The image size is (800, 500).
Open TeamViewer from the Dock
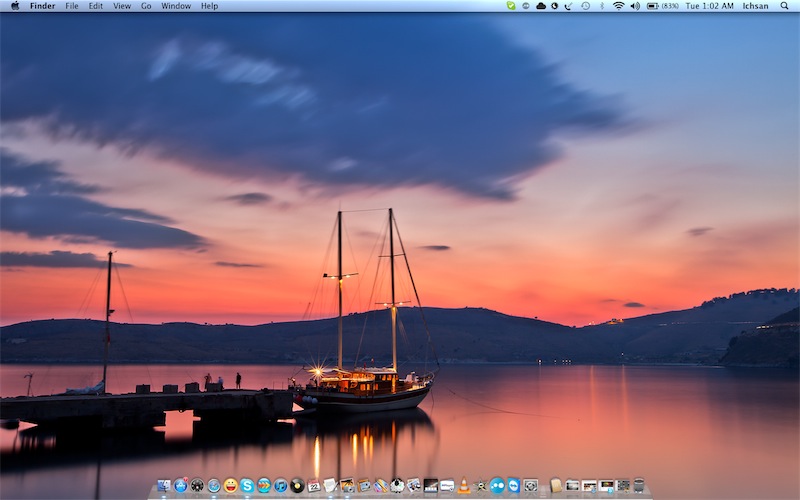[514, 485]
